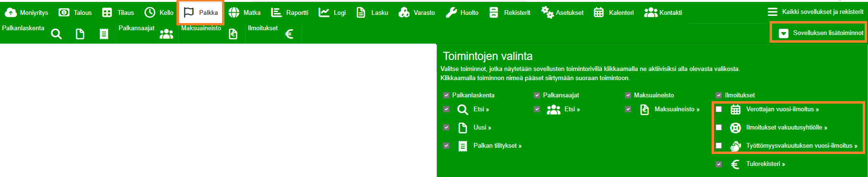Toggle the Ilmoitukset group checkbox
Image resolution: width=868 pixels, height=177 pixels.
(x=719, y=95)
